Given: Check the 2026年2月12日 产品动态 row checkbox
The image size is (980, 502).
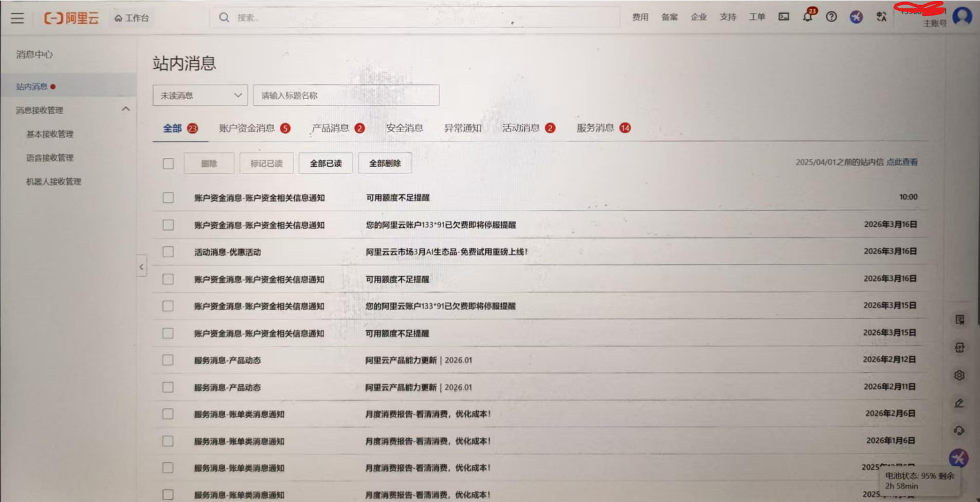Looking at the screenshot, I should click(168, 360).
